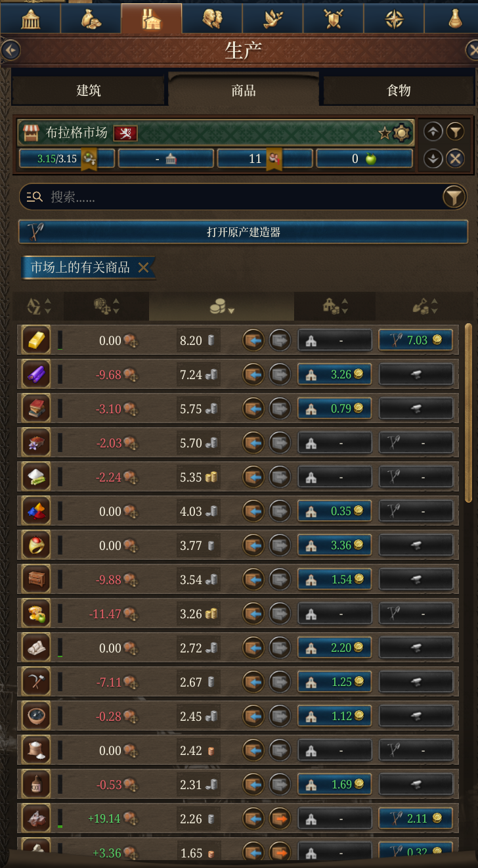Toggle the favorite star for 布拉格市场

tap(385, 133)
